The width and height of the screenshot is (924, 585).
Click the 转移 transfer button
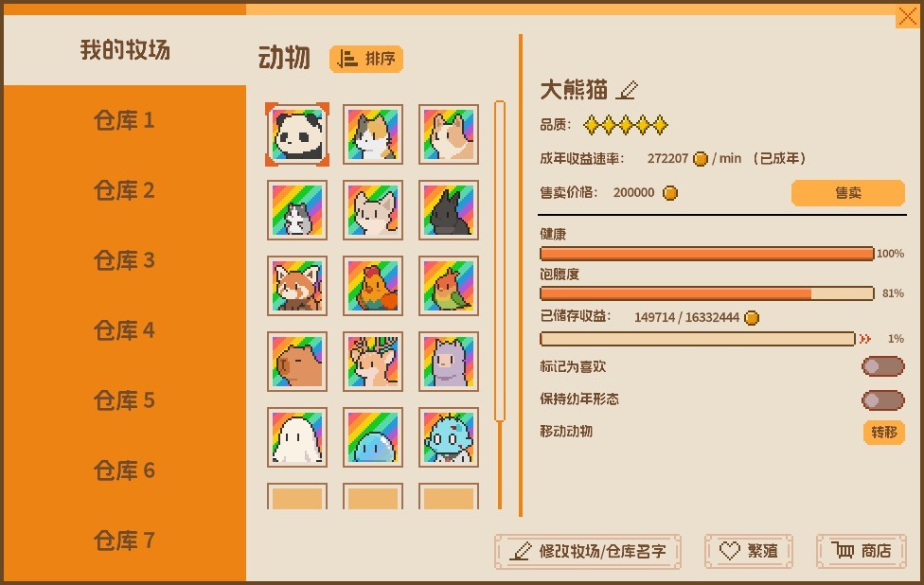(884, 432)
